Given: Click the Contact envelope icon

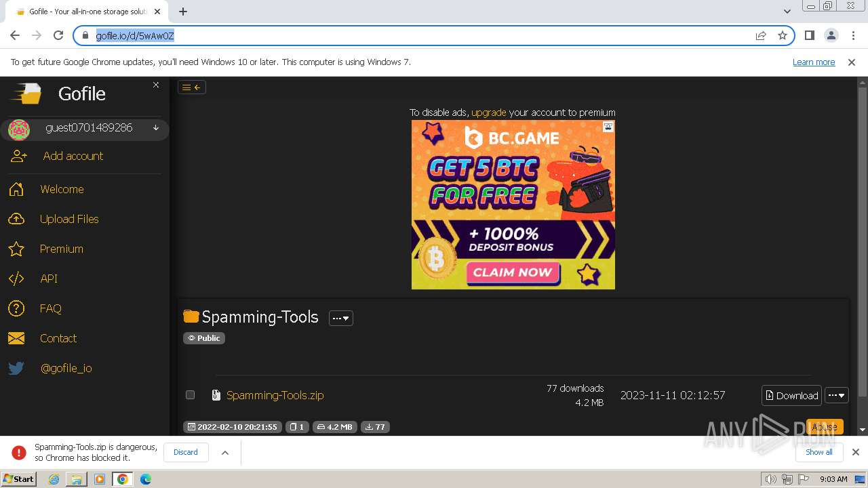Looking at the screenshot, I should point(16,338).
